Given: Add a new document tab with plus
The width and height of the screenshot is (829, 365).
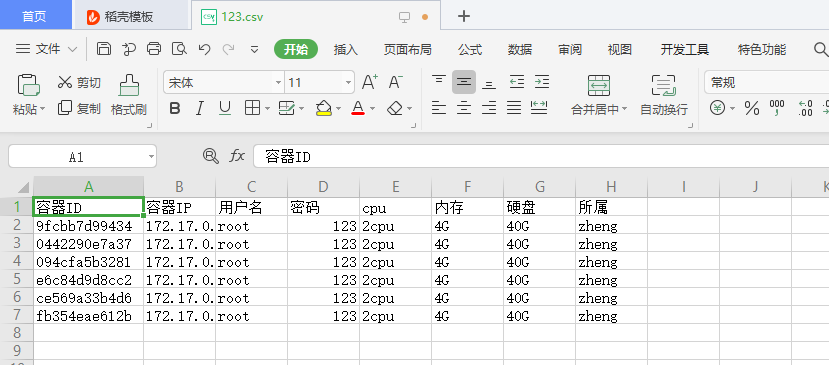Looking at the screenshot, I should coord(464,16).
